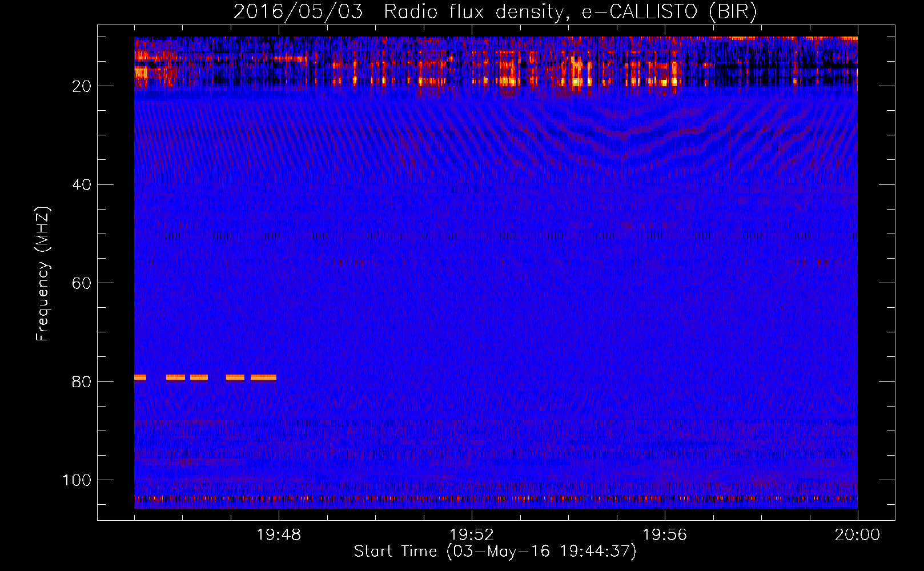The width and height of the screenshot is (924, 571).
Task: Click the "20:00" time tick label
Action: pyautogui.click(x=857, y=535)
